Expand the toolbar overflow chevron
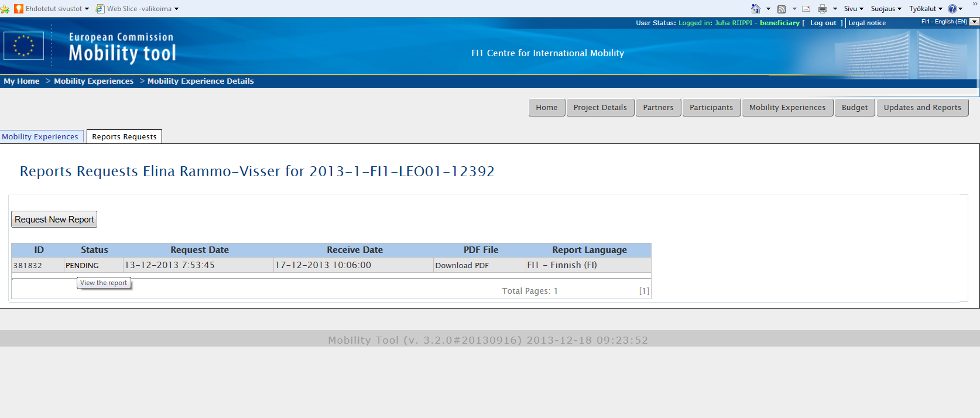980x418 pixels. tap(975, 4)
